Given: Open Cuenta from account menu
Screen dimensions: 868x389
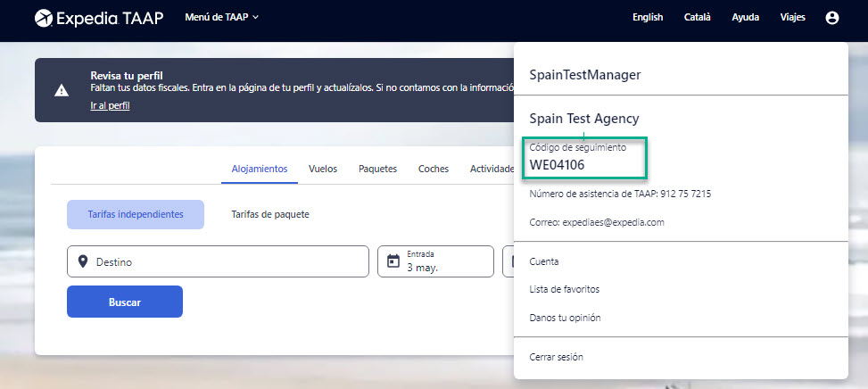Looking at the screenshot, I should tap(544, 261).
